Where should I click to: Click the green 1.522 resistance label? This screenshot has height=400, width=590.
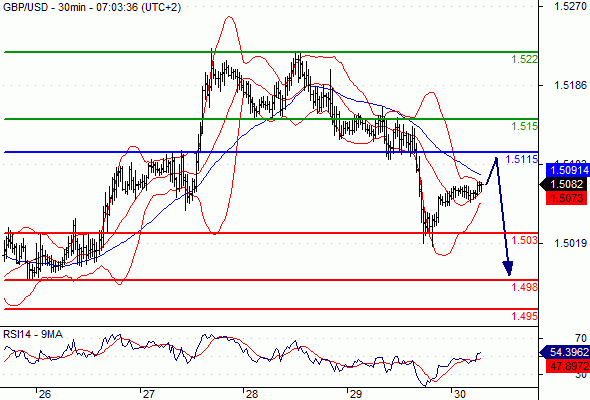525,59
